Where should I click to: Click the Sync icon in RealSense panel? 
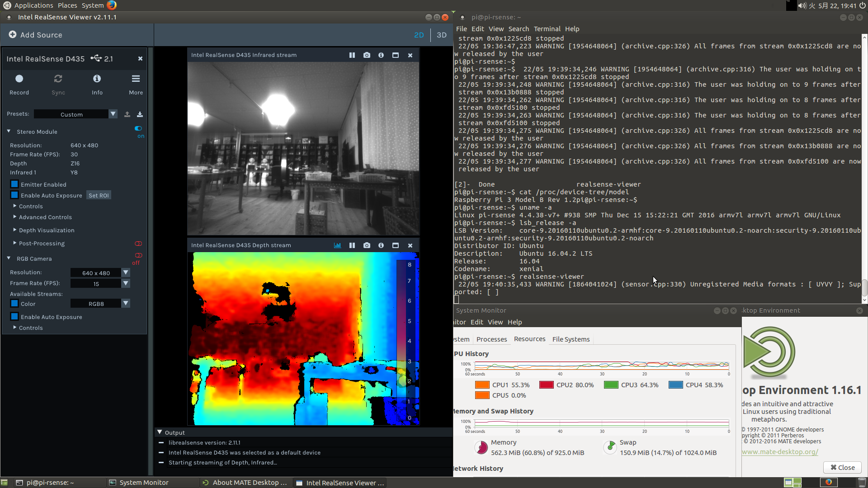click(58, 79)
